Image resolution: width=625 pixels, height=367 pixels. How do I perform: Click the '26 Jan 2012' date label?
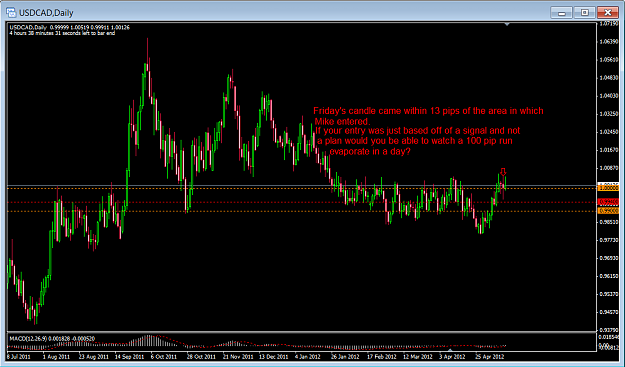click(x=345, y=357)
